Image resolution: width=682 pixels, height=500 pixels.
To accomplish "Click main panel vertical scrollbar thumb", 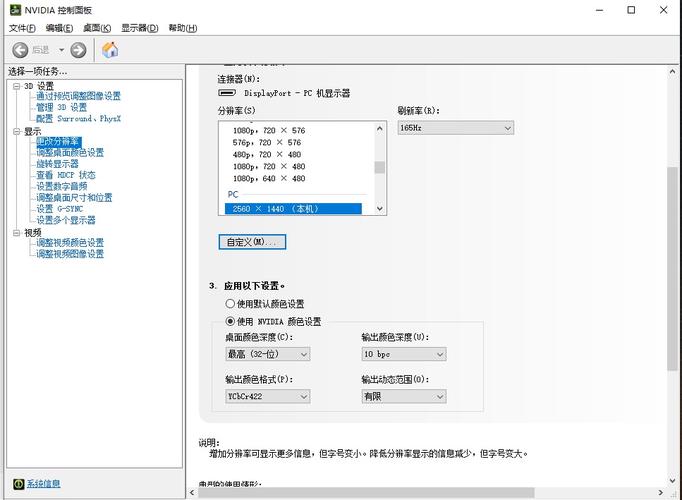I will tap(672, 268).
